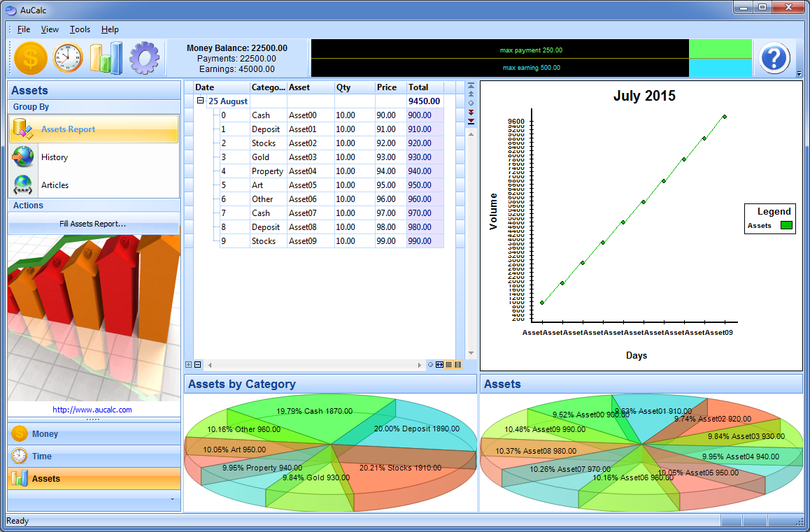Viewport: 810px width, 532px height.
Task: Go to previous page in grid navigator
Action: 471,94
